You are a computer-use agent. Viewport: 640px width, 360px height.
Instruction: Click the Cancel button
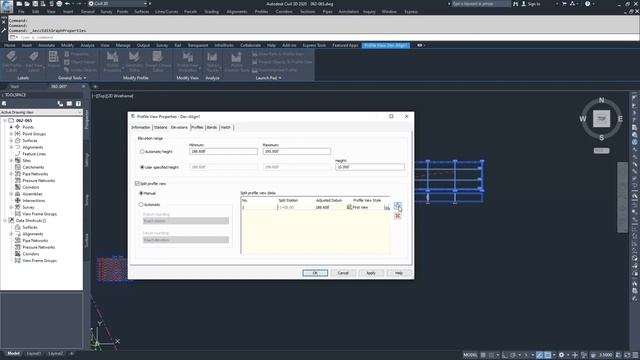coord(343,273)
